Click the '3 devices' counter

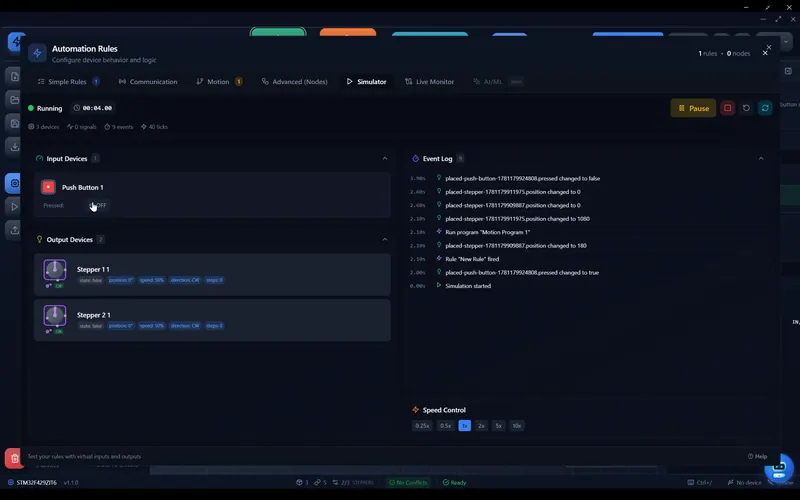(43, 127)
